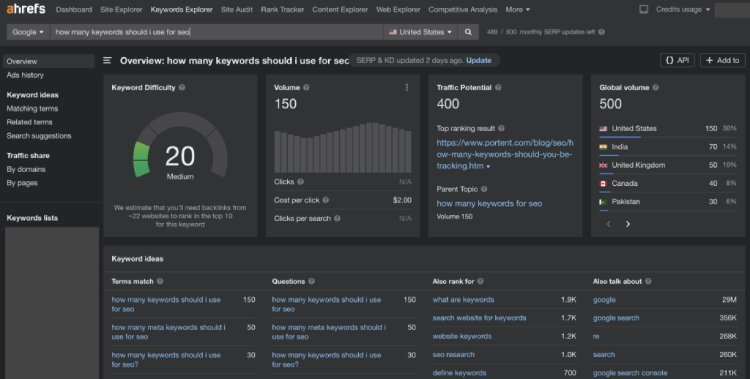
Task: Open By pages under Traffic share
Action: tap(22, 183)
